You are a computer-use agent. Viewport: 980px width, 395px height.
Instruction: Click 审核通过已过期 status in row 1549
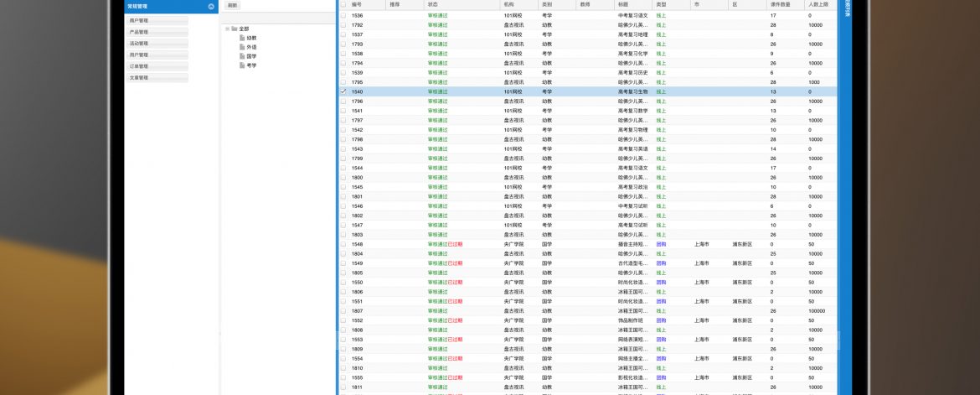click(x=445, y=263)
